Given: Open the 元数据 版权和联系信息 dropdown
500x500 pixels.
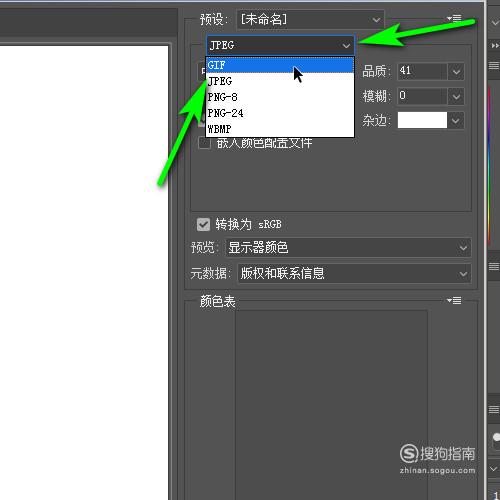Looking at the screenshot, I should 354,273.
